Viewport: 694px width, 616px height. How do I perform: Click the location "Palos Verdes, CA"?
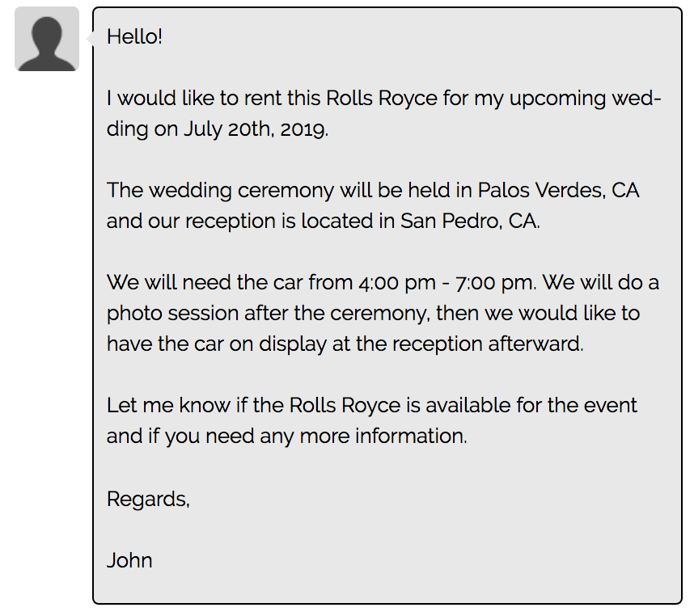(559, 191)
